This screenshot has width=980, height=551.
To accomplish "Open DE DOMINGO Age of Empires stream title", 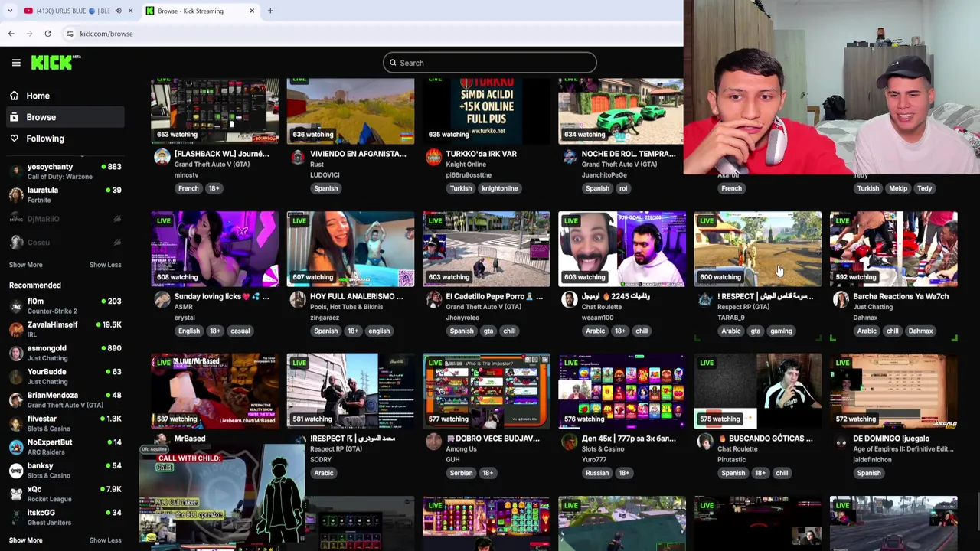I will point(891,439).
